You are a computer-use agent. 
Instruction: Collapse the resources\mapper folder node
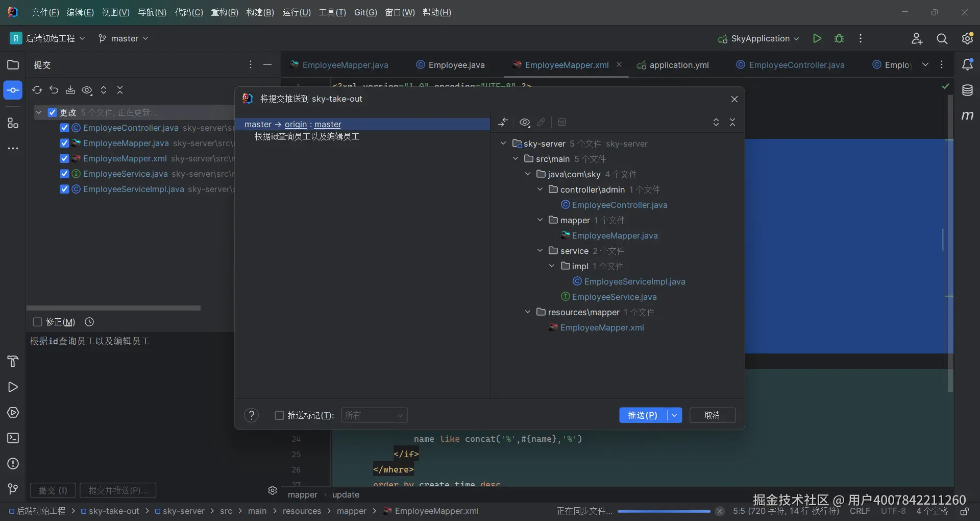tap(528, 312)
